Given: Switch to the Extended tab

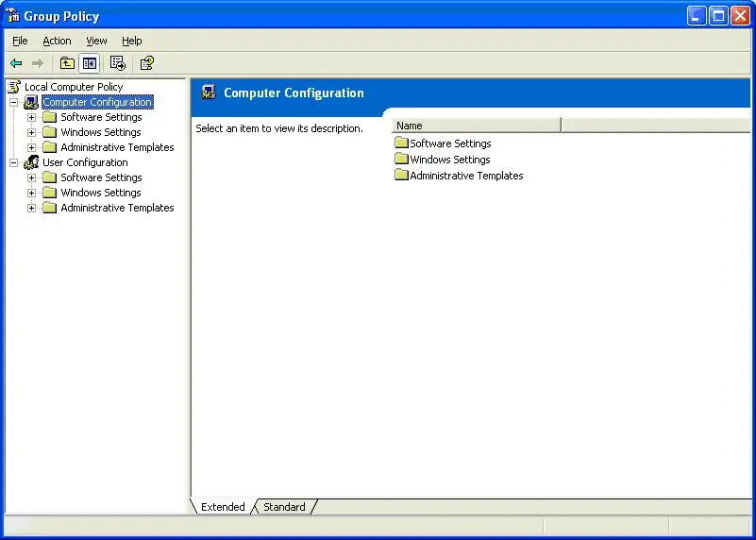Looking at the screenshot, I should [223, 507].
